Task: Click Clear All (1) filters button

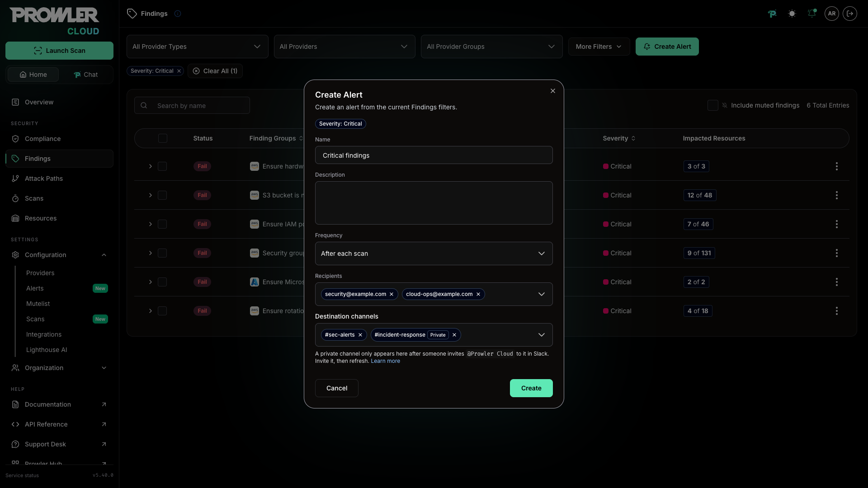Action: [215, 71]
